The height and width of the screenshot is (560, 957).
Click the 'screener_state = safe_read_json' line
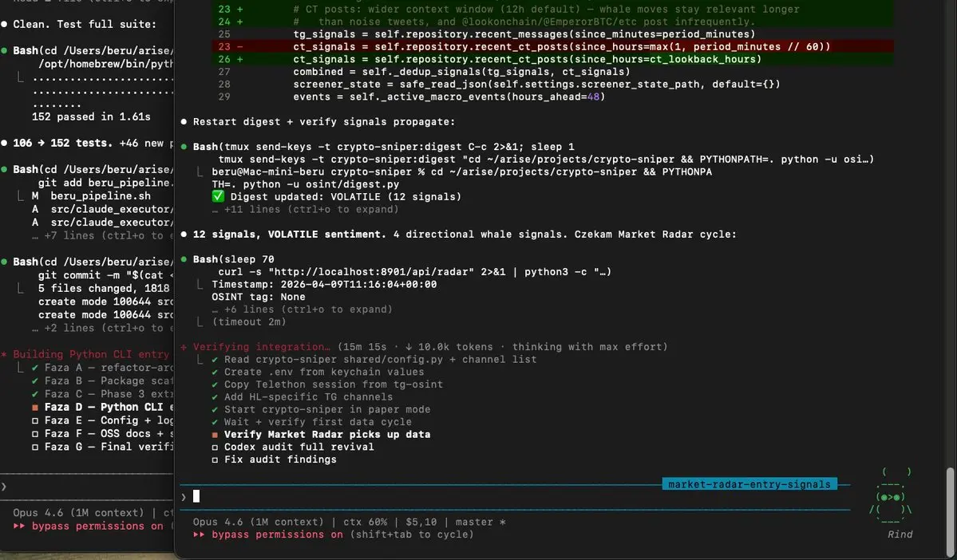tap(536, 85)
